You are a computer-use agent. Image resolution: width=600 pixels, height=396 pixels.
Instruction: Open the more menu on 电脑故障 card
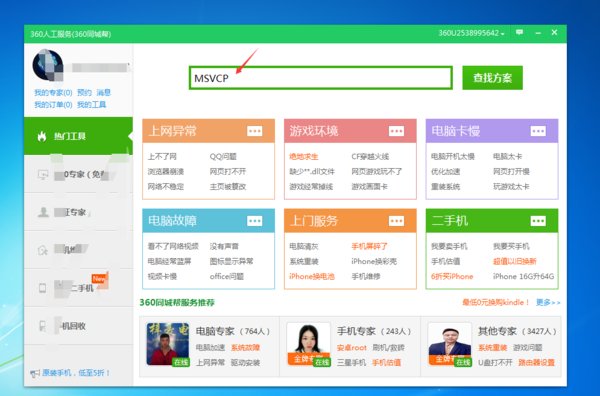pos(254,221)
